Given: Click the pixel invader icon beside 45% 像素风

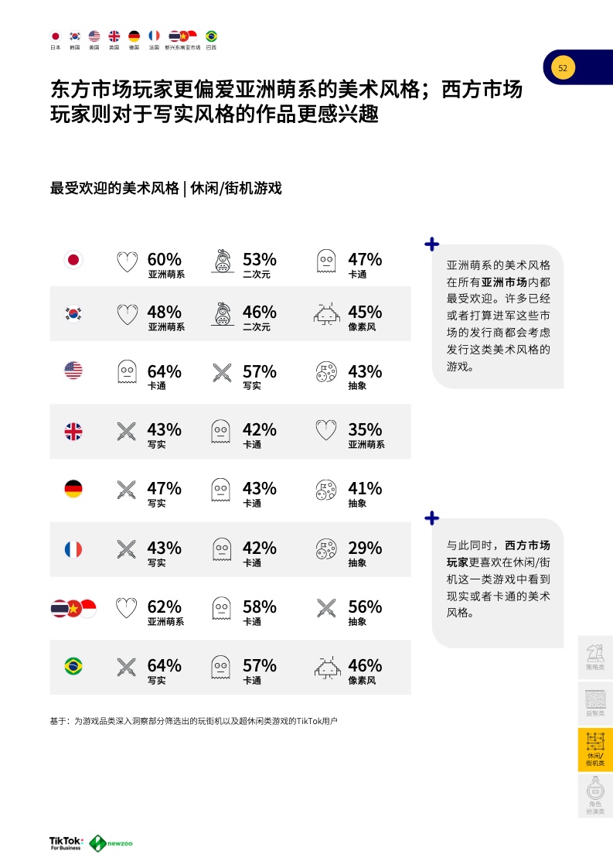Looking at the screenshot, I should 326,315.
